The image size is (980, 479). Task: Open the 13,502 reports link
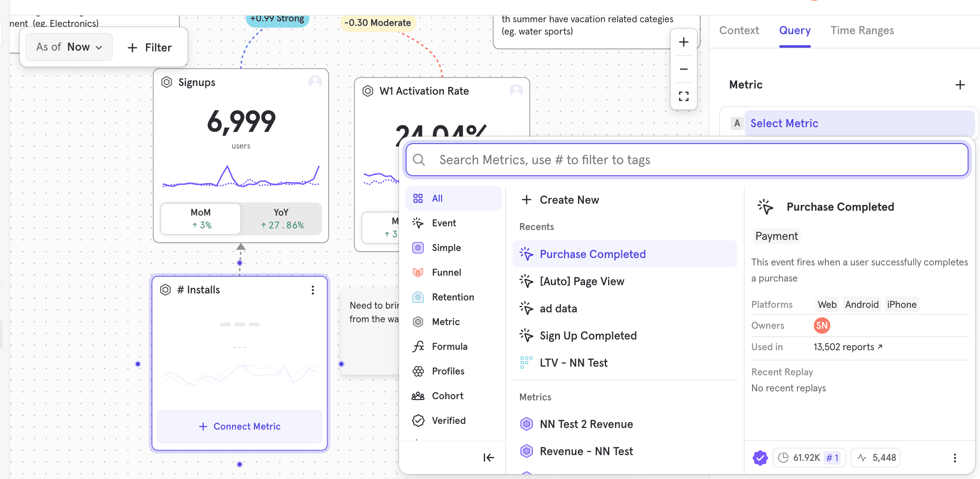coord(848,347)
